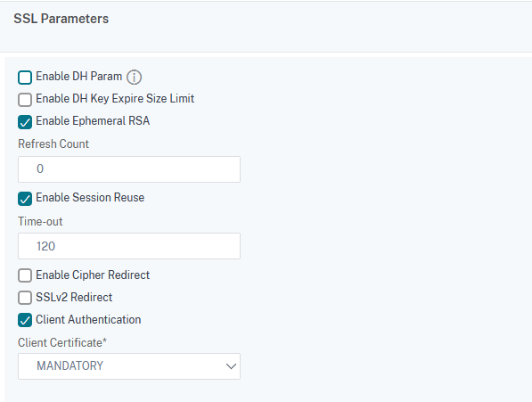
Task: Click the Time-out field showing 120
Action: pyautogui.click(x=129, y=246)
